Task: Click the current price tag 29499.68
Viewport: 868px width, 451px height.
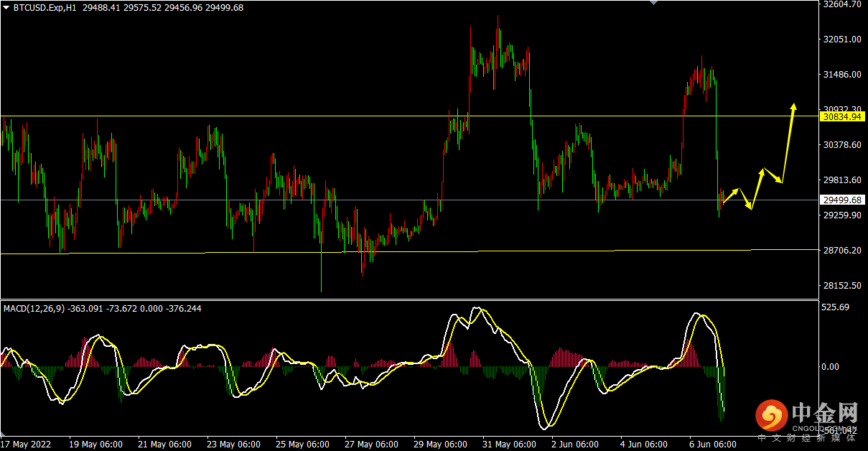Action: coord(842,200)
